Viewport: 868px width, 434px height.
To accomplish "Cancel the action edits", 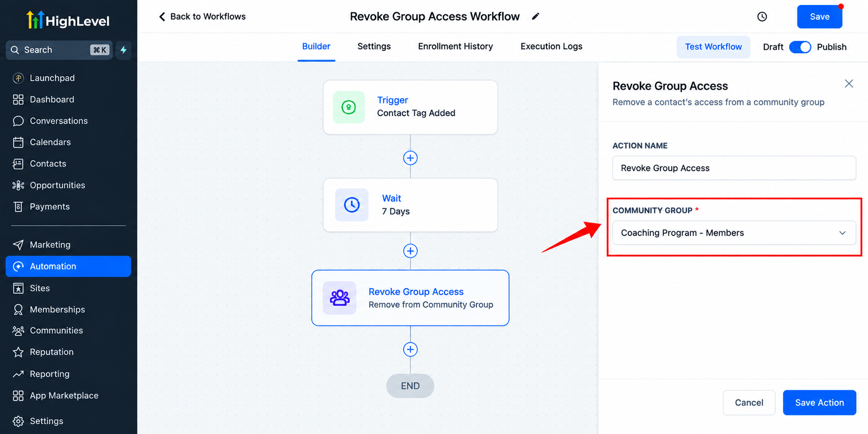I will pos(749,403).
